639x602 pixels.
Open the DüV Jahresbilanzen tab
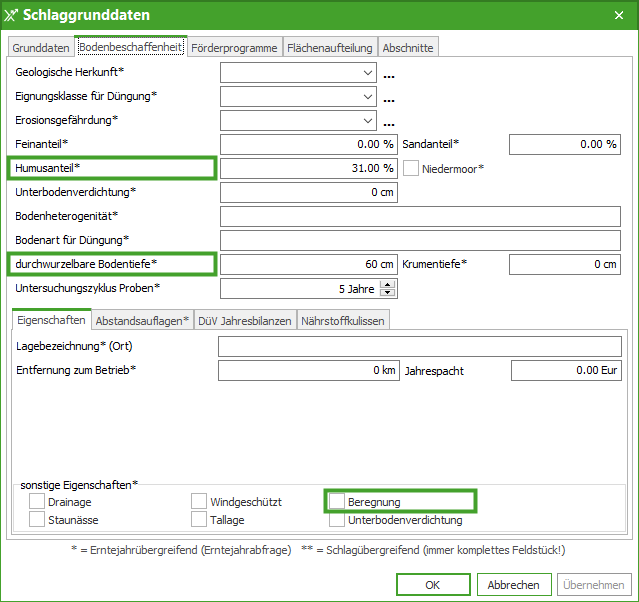[x=245, y=321]
